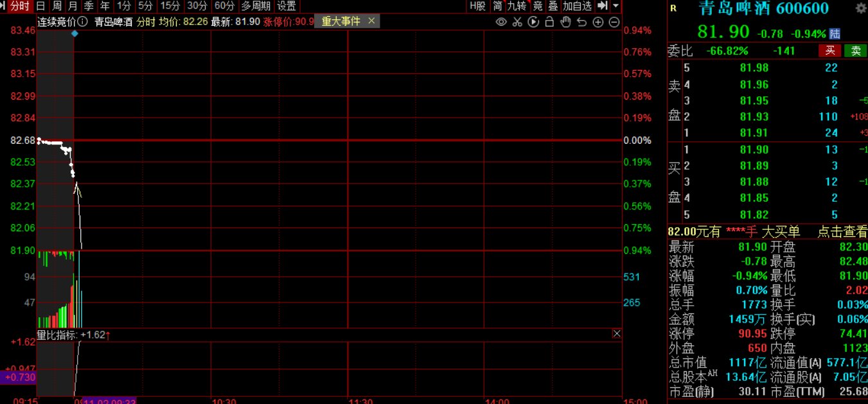The image size is (868, 404).
Task: Click the blue 陆 stock connect badge
Action: [x=835, y=33]
